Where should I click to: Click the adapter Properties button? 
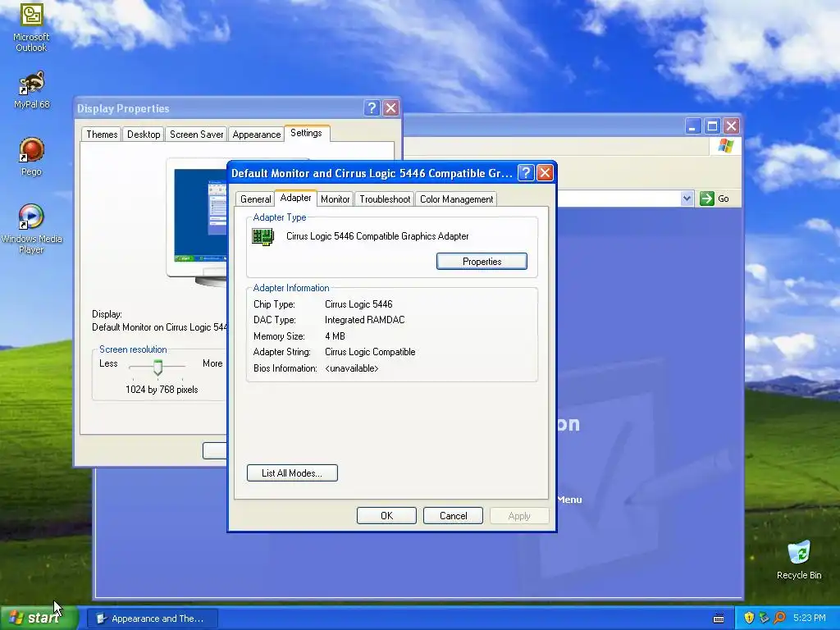click(x=482, y=262)
